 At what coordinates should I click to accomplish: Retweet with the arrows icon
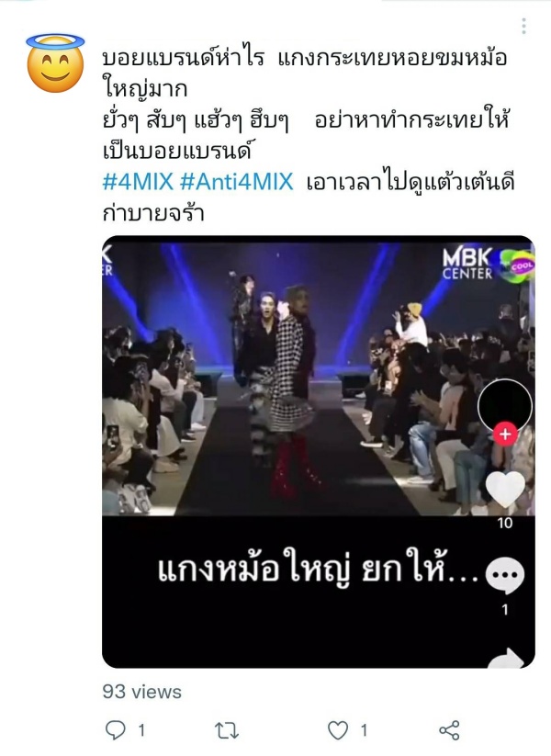click(x=227, y=730)
